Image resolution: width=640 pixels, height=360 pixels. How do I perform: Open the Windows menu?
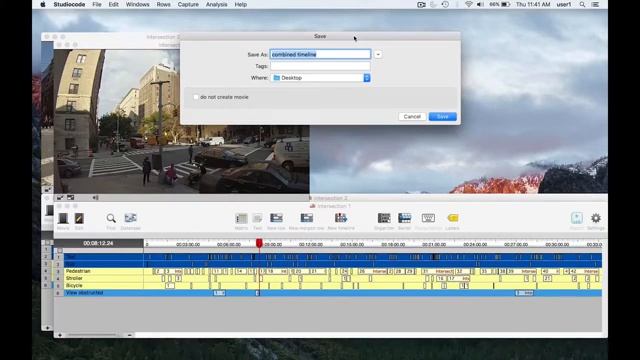pyautogui.click(x=138, y=4)
